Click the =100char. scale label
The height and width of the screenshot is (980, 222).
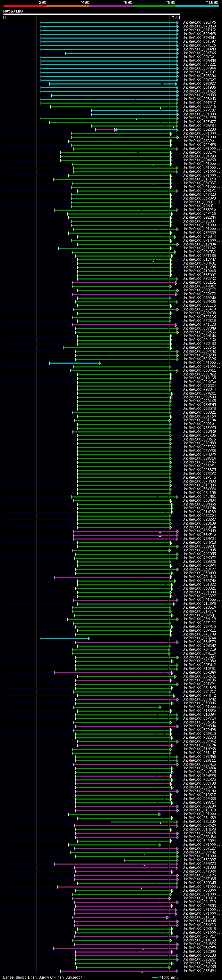168,977
